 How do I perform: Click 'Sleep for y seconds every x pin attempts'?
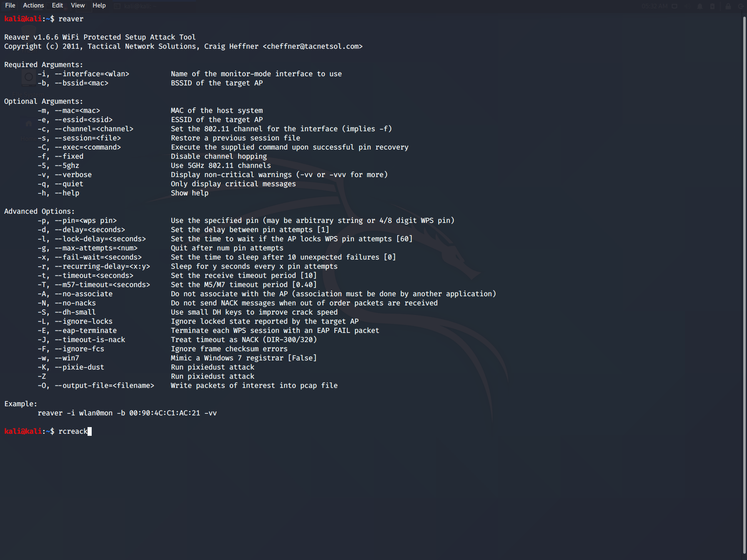254,266
